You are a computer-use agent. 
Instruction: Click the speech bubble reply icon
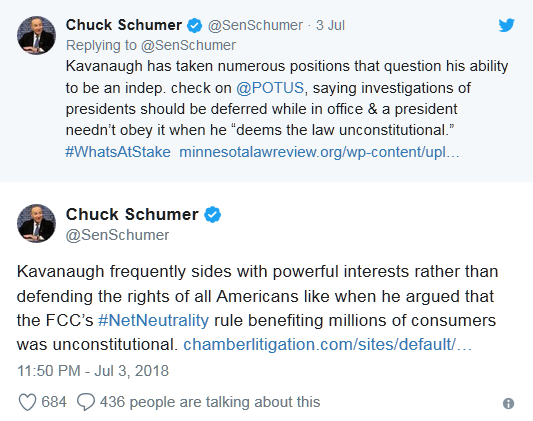pyautogui.click(x=86, y=402)
